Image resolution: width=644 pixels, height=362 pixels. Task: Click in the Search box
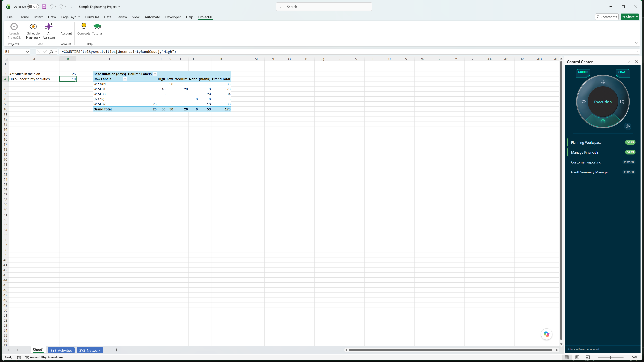coord(324,7)
